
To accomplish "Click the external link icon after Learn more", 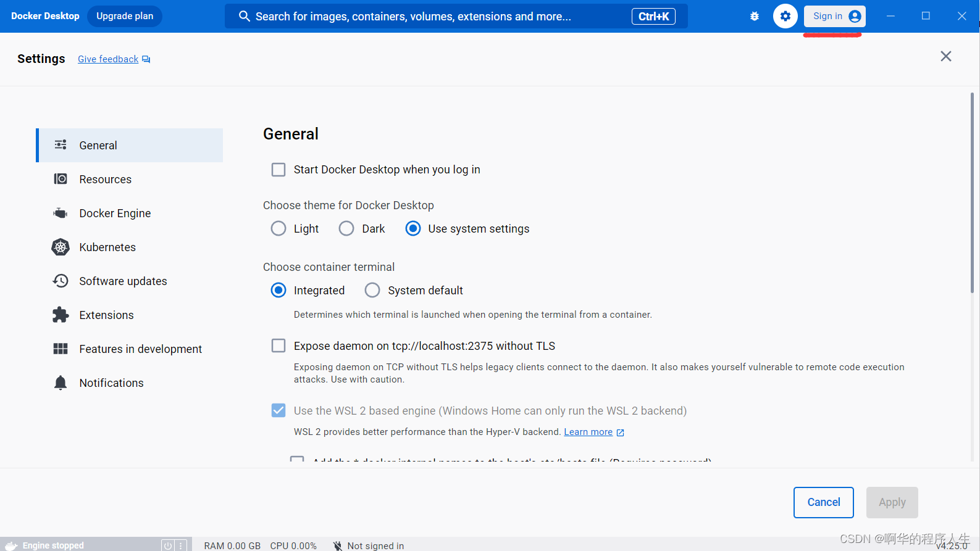I will pyautogui.click(x=621, y=433).
